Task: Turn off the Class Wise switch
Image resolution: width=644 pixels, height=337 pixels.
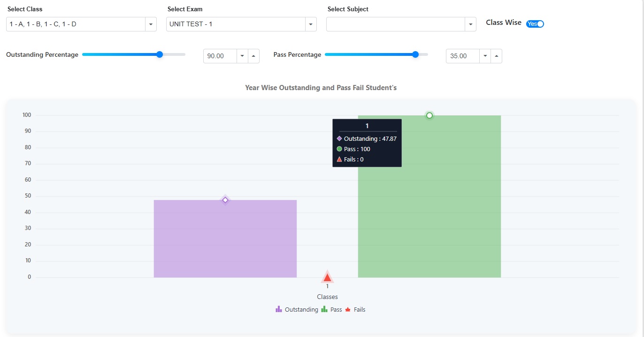Action: tap(535, 24)
